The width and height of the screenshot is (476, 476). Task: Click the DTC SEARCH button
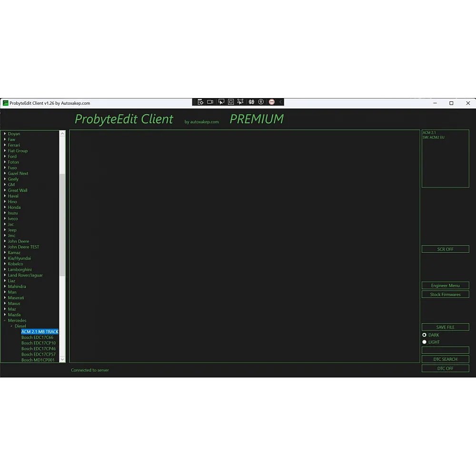[446, 359]
